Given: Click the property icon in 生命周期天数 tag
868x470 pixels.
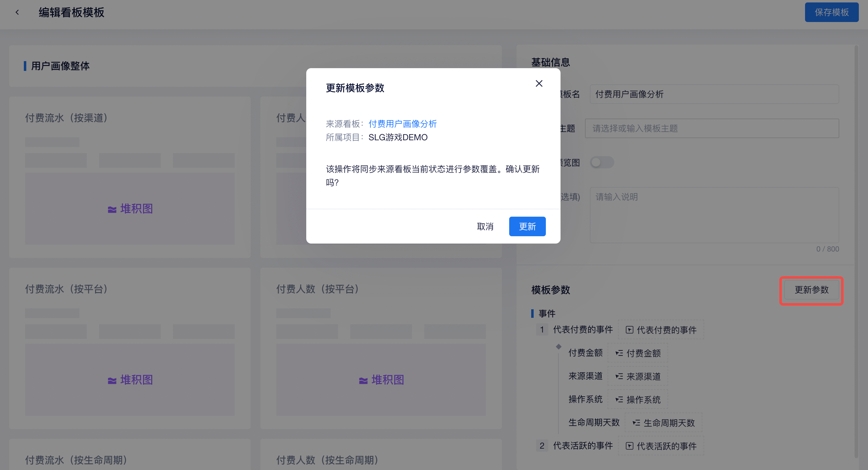Looking at the screenshot, I should tap(636, 423).
